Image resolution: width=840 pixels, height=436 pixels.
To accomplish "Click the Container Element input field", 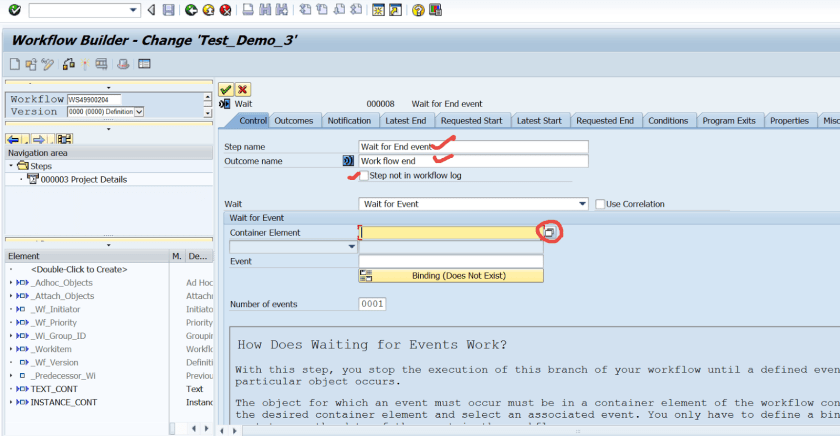I will (x=450, y=232).
